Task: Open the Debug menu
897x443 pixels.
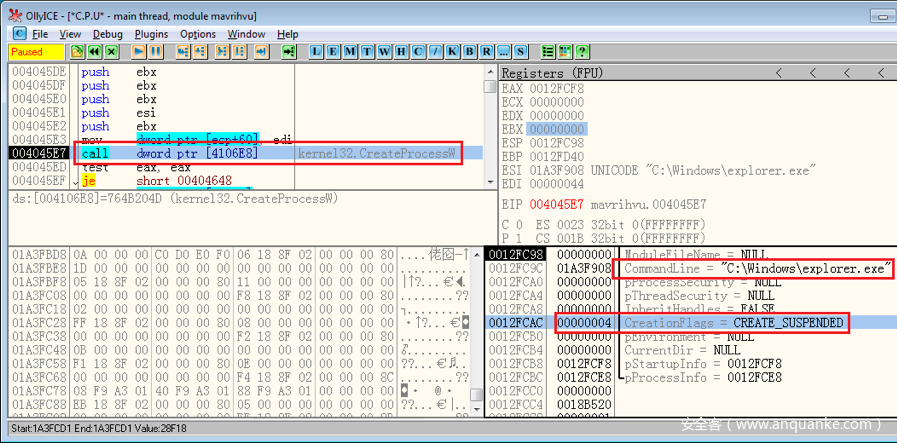Action: click(107, 34)
